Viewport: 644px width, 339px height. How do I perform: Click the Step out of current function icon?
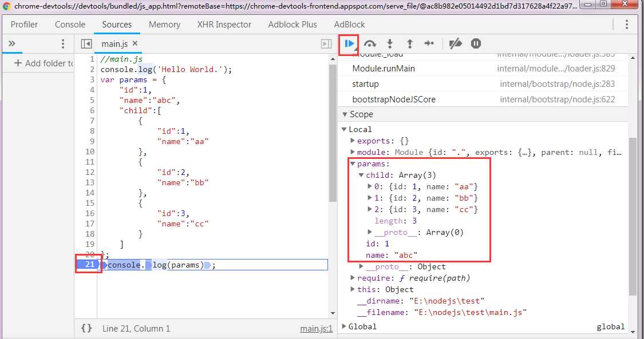tap(409, 44)
